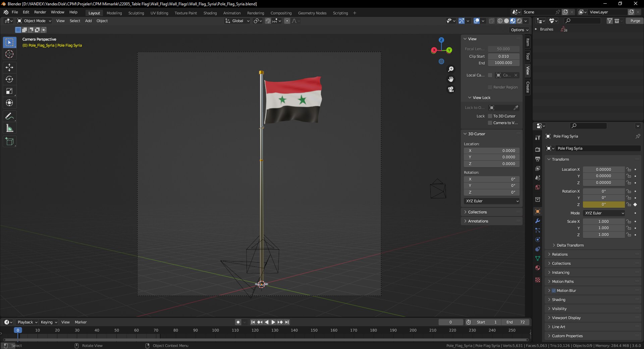Open the Edit menu

coord(26,12)
